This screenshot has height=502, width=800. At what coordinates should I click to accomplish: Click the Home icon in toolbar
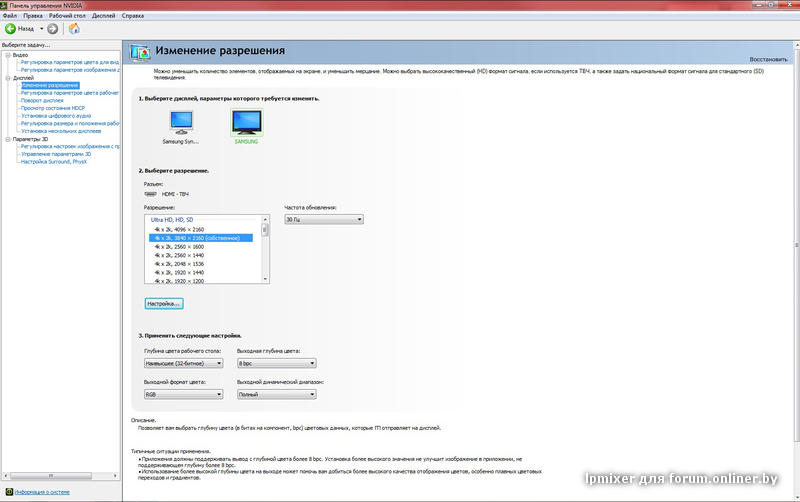[x=74, y=29]
